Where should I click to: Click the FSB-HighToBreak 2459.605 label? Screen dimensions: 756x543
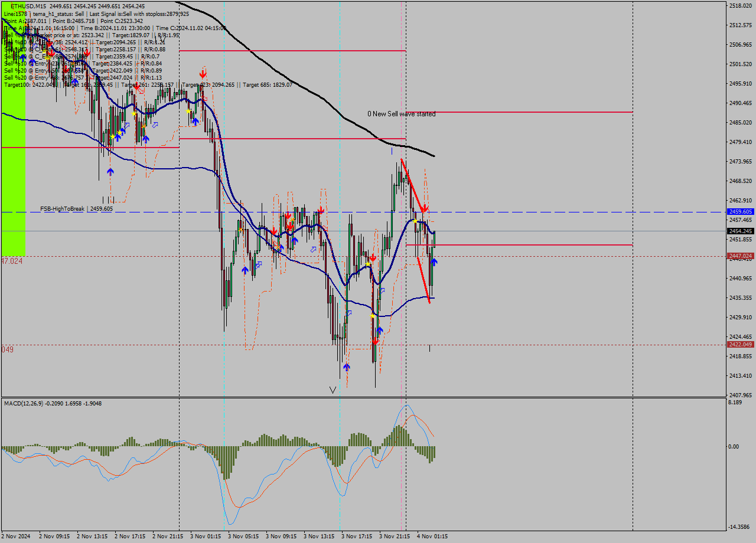click(x=76, y=209)
